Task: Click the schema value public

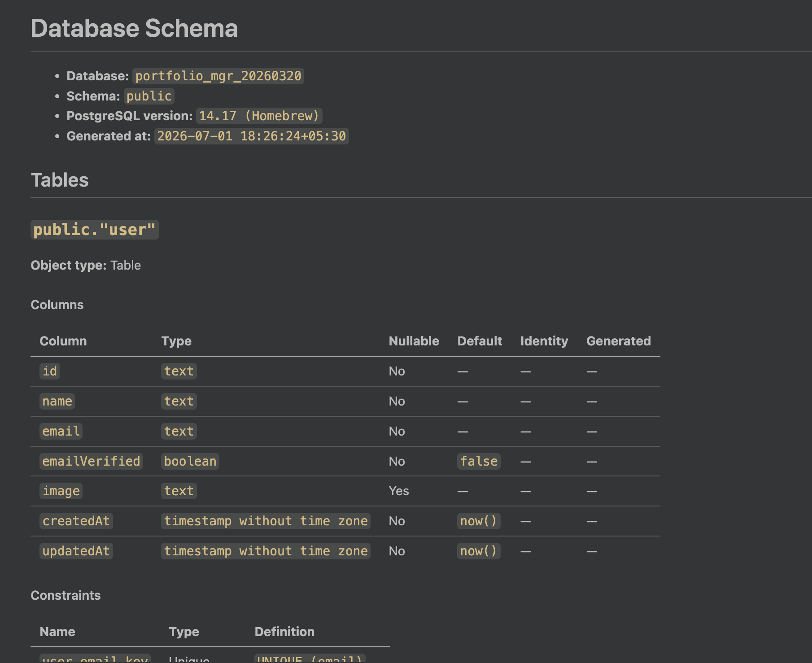Action: (x=149, y=96)
